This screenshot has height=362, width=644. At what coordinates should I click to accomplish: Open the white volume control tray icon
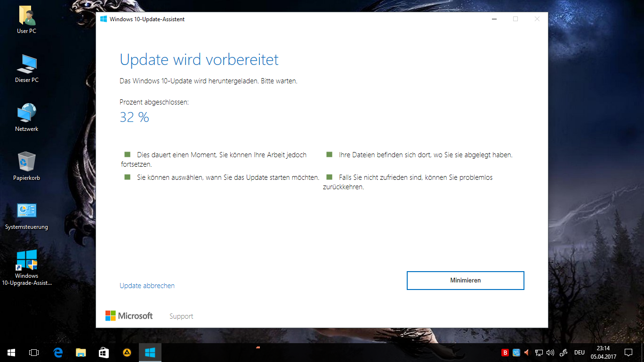click(x=550, y=353)
